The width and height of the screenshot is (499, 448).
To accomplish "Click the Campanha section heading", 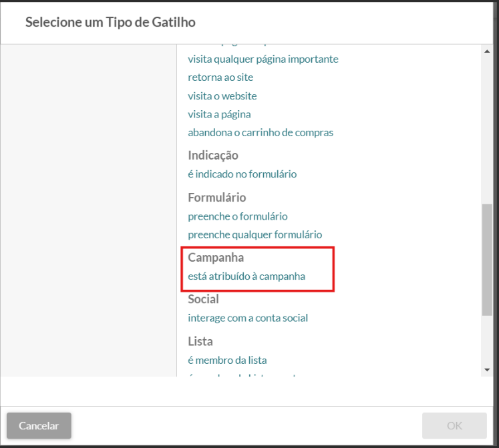I will 216,258.
